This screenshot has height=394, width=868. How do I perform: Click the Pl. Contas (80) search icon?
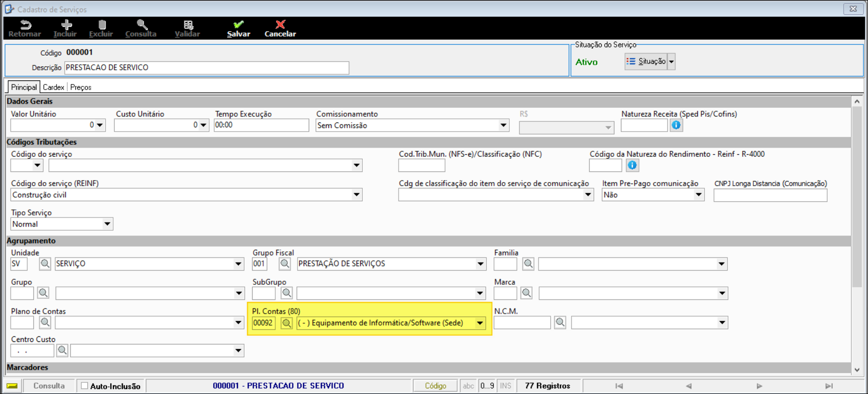[286, 323]
